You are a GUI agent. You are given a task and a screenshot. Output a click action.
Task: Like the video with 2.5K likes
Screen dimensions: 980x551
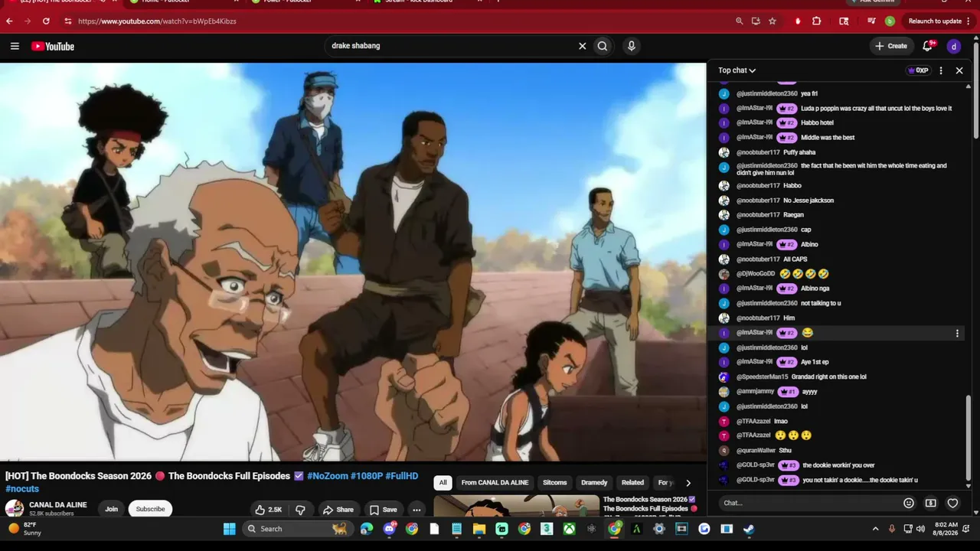pos(269,510)
